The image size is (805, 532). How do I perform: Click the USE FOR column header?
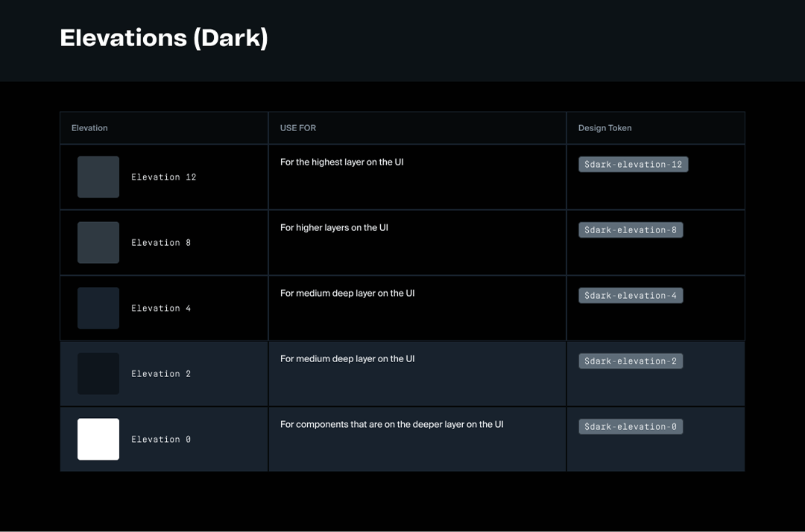point(298,128)
